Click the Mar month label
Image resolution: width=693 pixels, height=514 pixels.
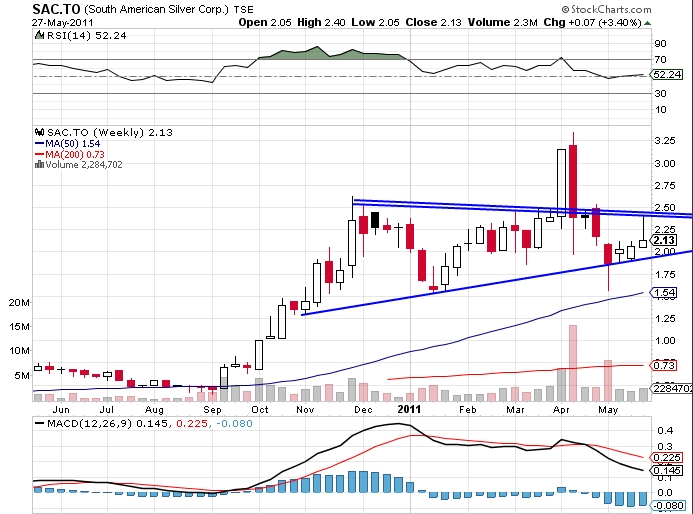coord(515,410)
